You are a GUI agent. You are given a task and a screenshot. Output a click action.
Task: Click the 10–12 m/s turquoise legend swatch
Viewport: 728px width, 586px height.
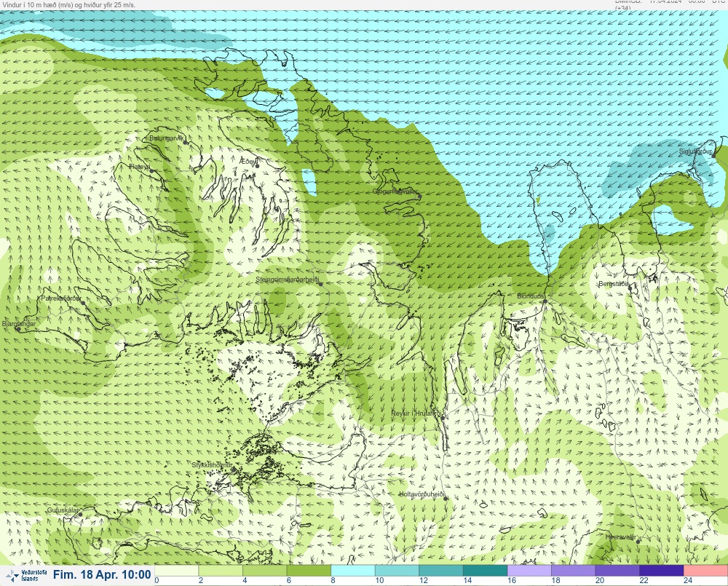(x=397, y=570)
